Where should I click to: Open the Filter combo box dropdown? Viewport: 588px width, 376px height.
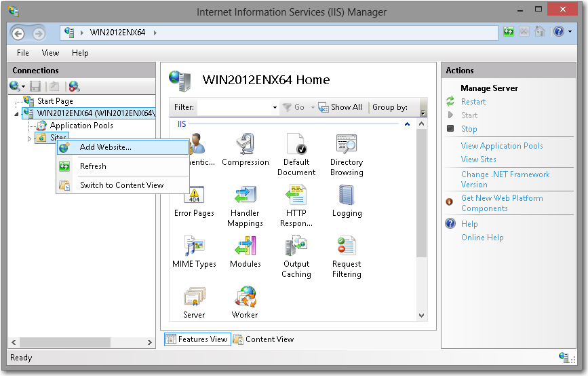point(275,107)
